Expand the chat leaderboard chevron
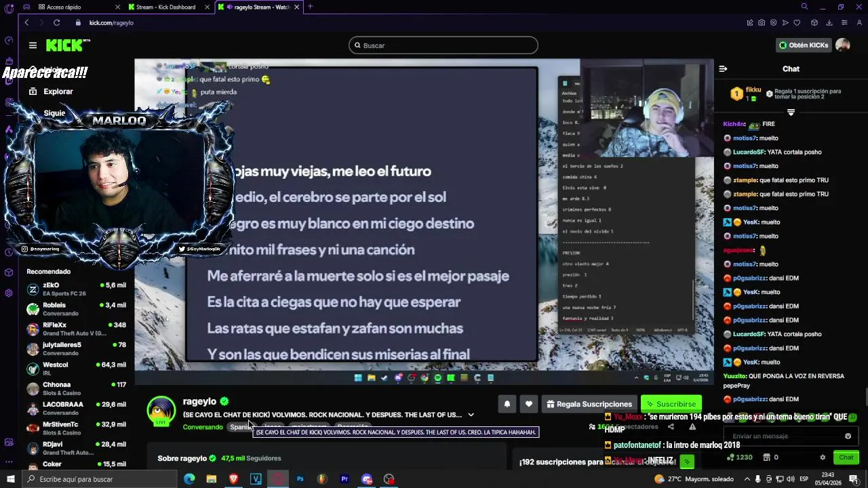The height and width of the screenshot is (488, 868). coord(791,112)
